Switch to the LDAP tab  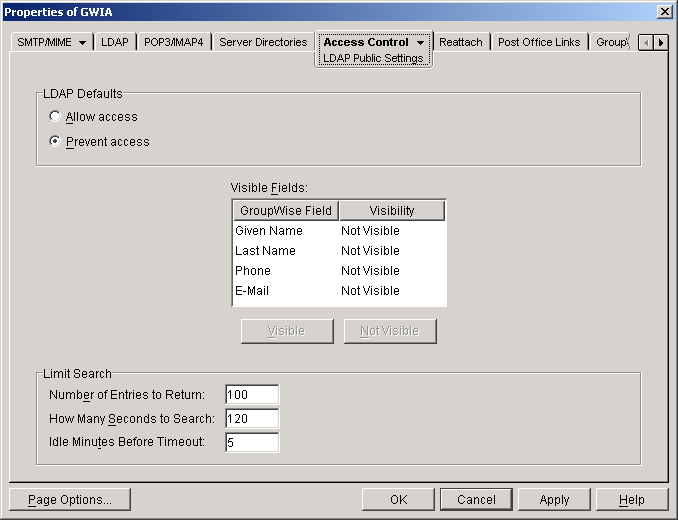pos(115,42)
